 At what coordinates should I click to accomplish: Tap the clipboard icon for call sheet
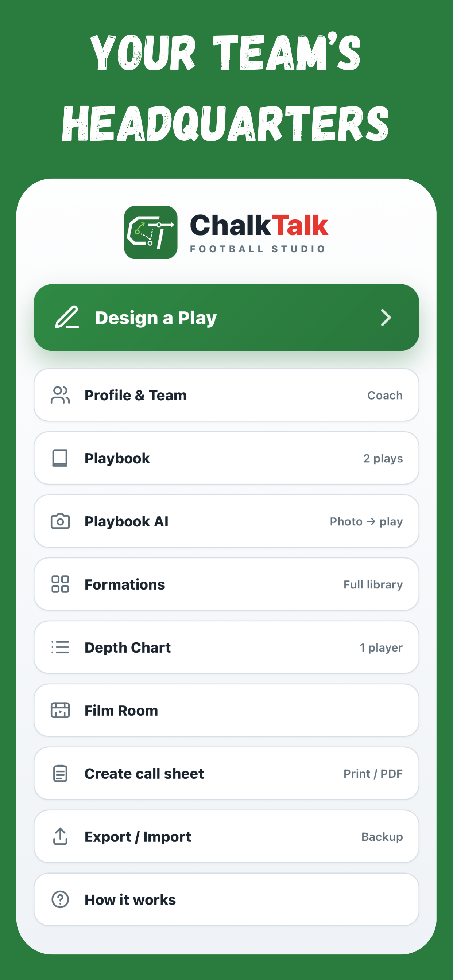60,773
